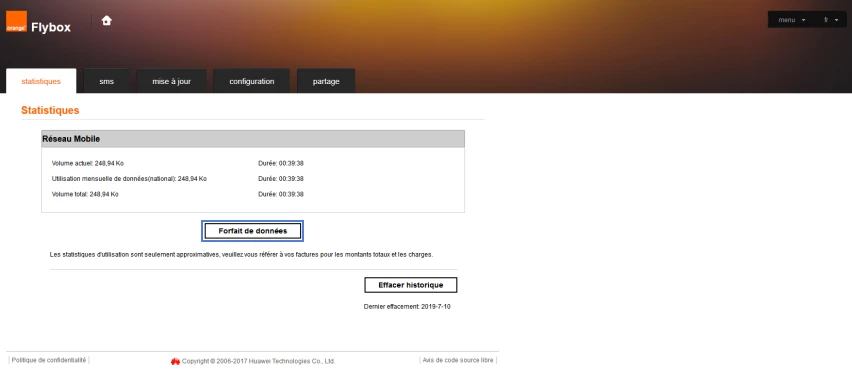Click Durée value beside Volume total
The width and height of the screenshot is (852, 370).
(x=281, y=194)
